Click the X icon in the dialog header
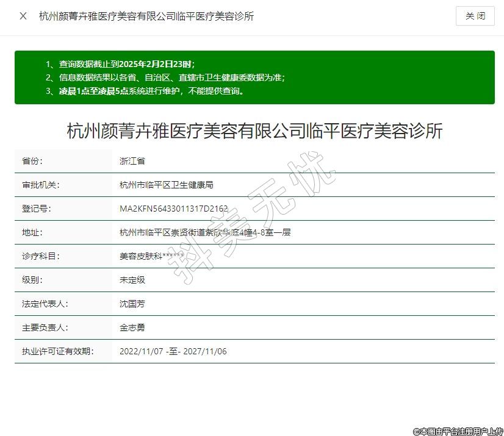Image resolution: width=504 pixels, height=436 pixels. [x=23, y=16]
